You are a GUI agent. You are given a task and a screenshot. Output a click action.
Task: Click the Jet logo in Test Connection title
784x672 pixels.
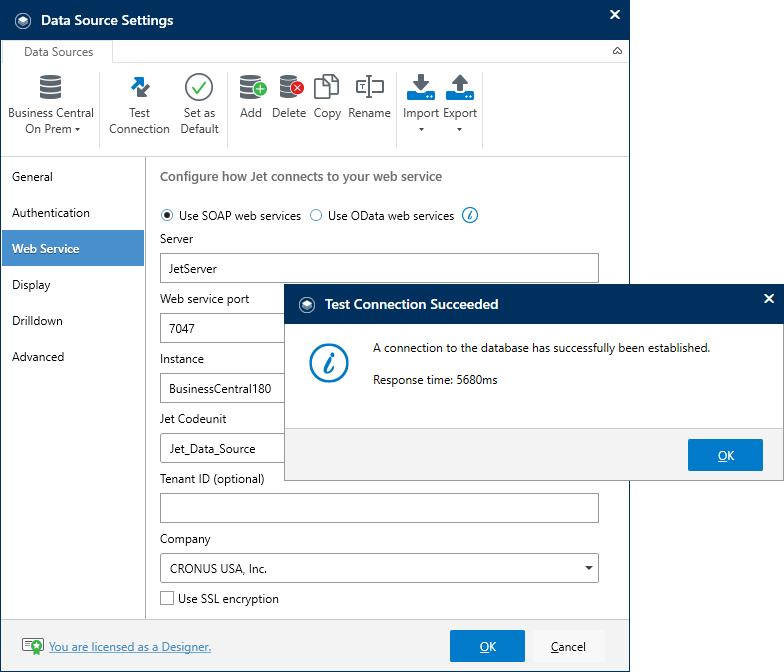[x=307, y=304]
